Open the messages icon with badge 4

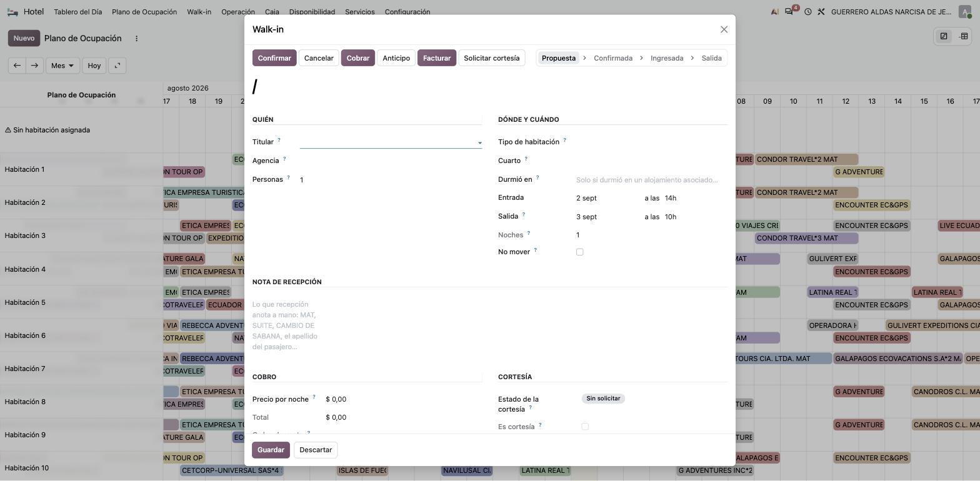click(x=790, y=11)
